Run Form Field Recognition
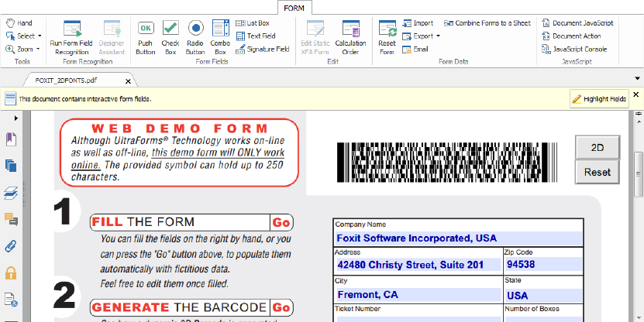The width and height of the screenshot is (644, 322). click(72, 37)
